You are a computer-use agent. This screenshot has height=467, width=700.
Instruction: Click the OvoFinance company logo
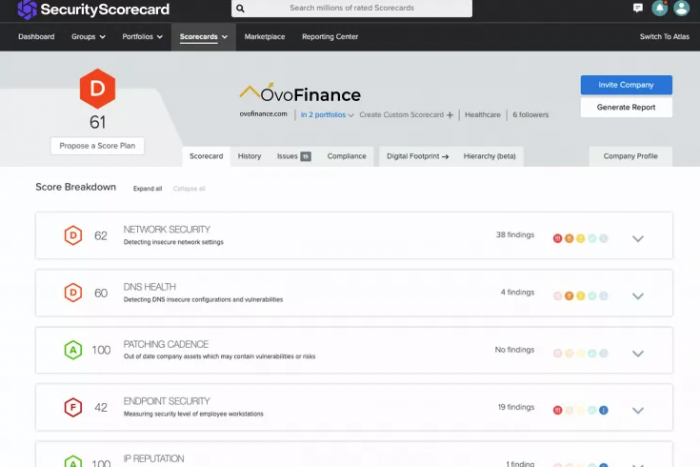[x=300, y=93]
